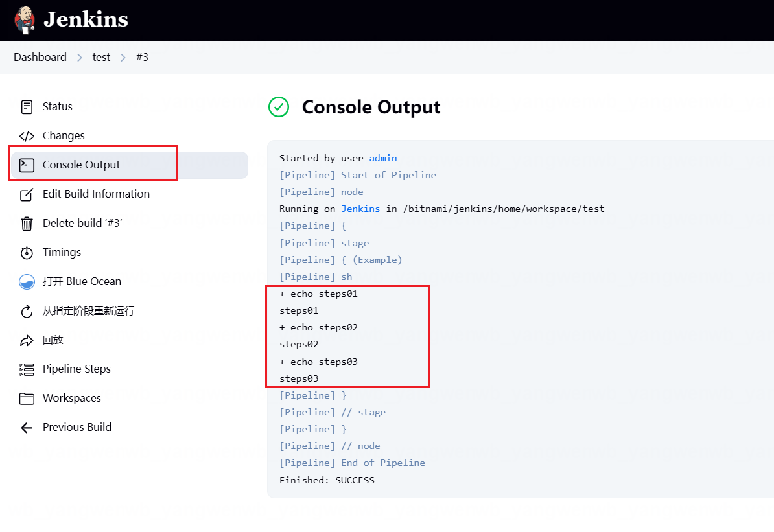The width and height of the screenshot is (774, 532).
Task: Click the '[Pipeline] sh' line
Action: click(x=316, y=277)
